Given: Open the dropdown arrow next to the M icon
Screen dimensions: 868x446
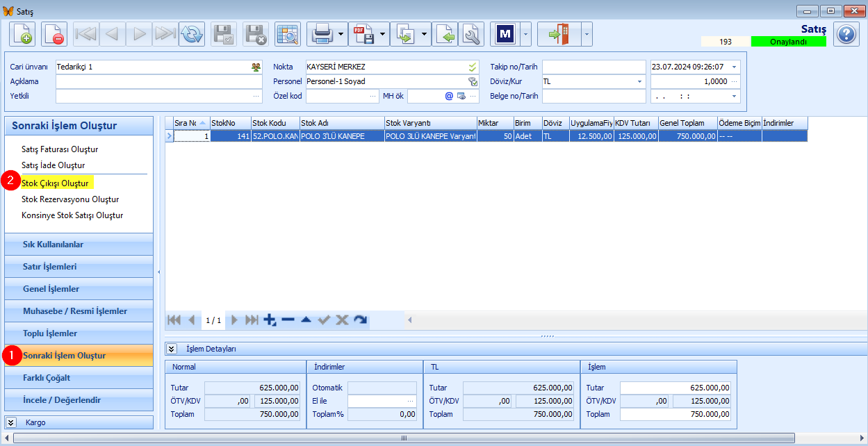Looking at the screenshot, I should click(x=525, y=33).
